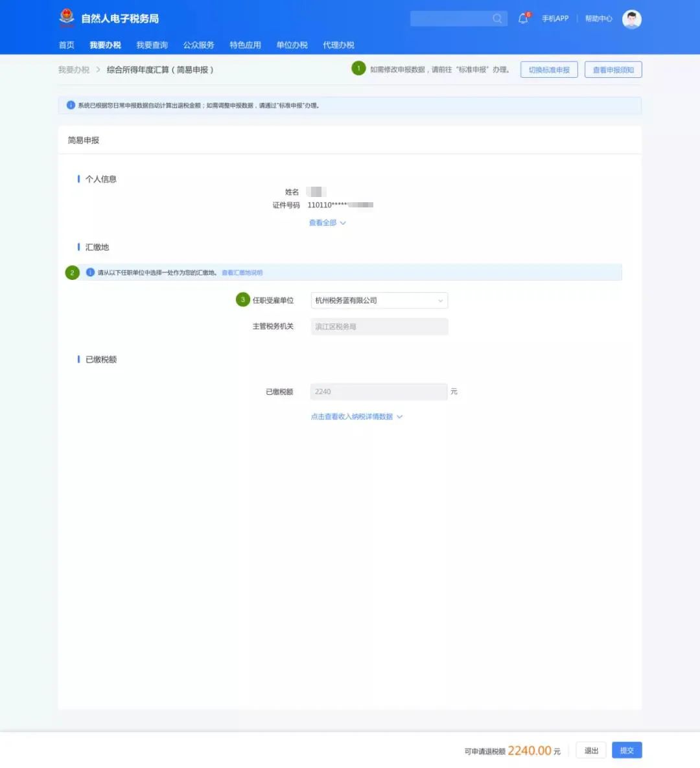Screen dimensions: 700x768
Task: Click ID number 110110***** text
Action: [x=340, y=205]
